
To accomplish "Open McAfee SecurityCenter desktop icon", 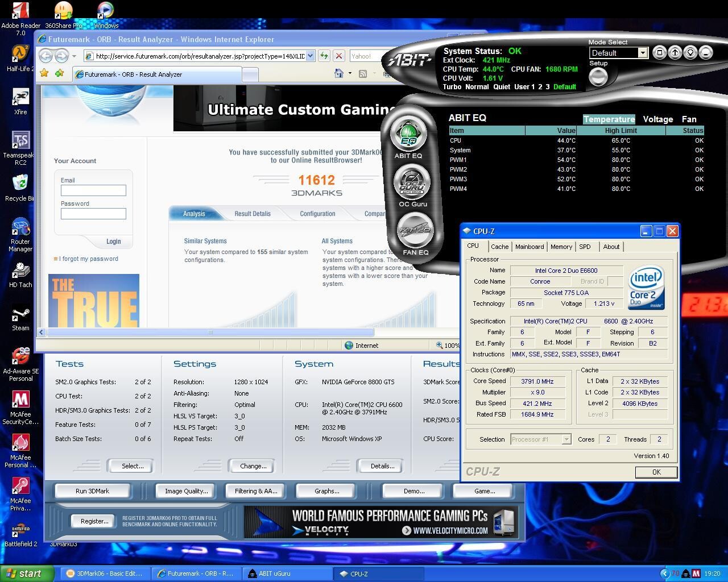I will pyautogui.click(x=20, y=400).
